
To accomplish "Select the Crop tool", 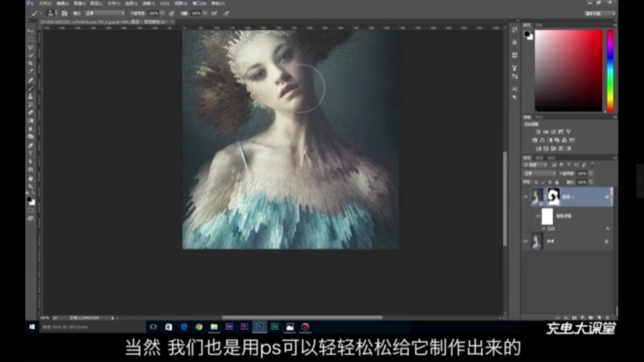I will point(31,63).
